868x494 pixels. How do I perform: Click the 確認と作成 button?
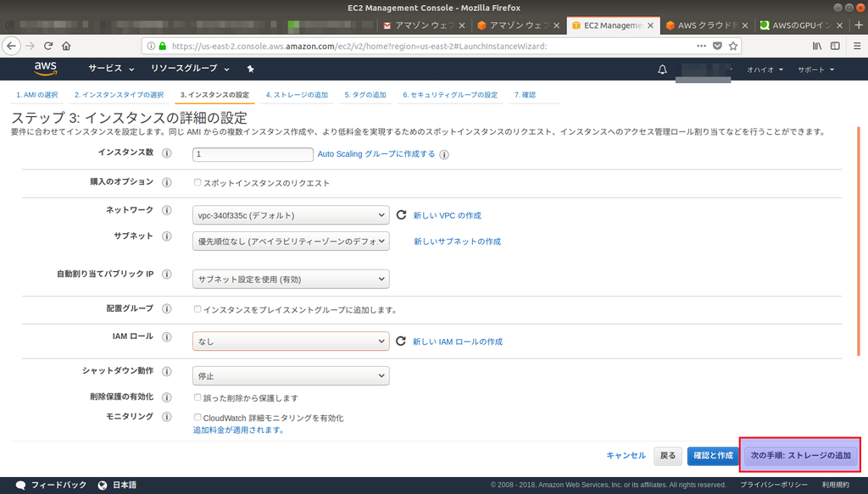713,456
